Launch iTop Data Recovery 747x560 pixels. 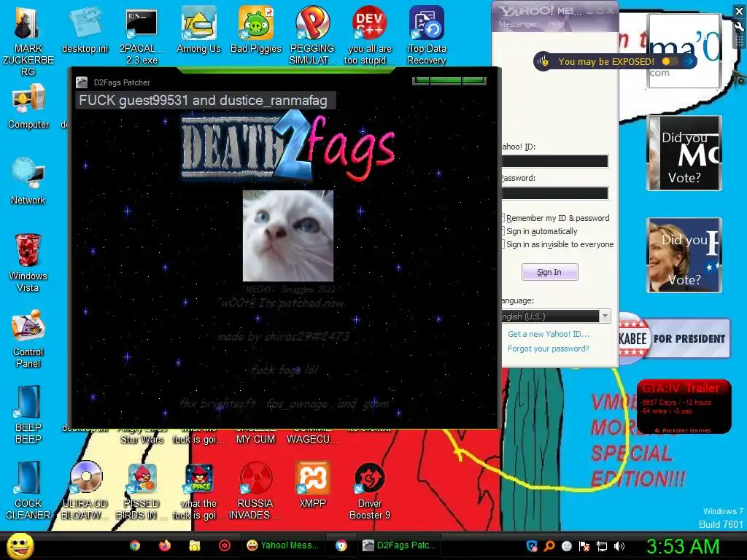pyautogui.click(x=426, y=36)
